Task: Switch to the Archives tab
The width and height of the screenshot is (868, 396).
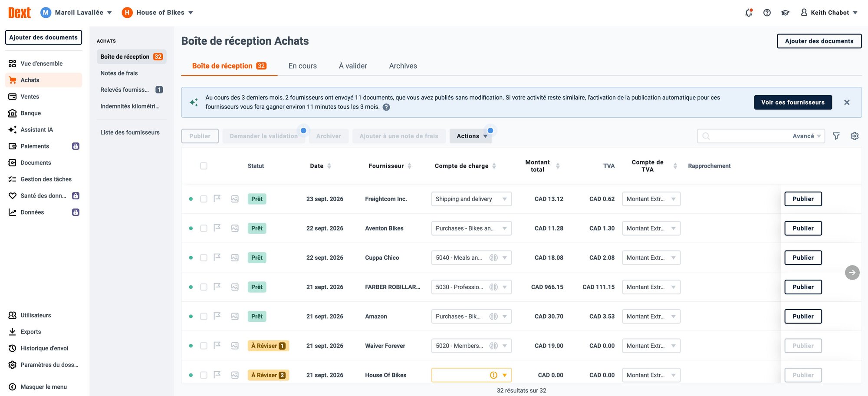Action: point(403,66)
